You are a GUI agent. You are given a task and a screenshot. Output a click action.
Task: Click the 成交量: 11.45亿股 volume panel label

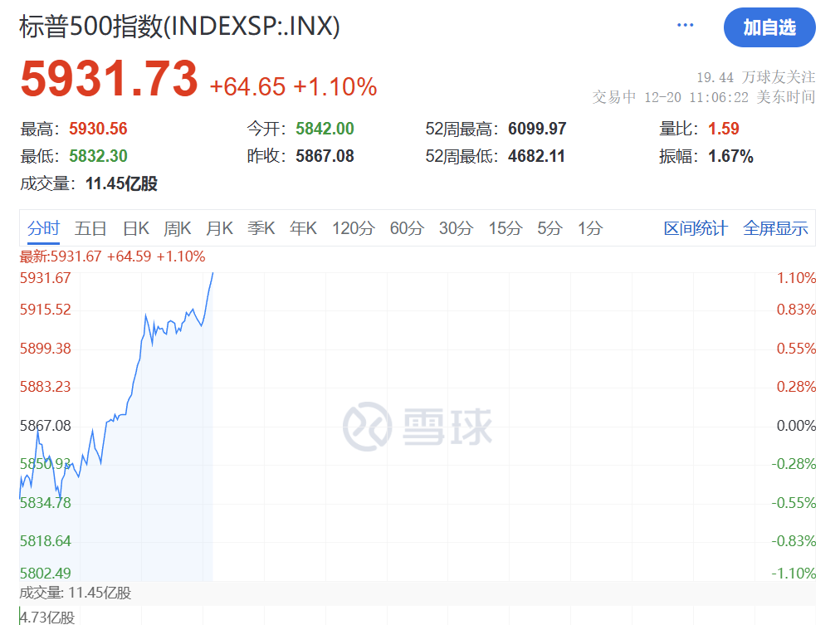pyautogui.click(x=75, y=593)
